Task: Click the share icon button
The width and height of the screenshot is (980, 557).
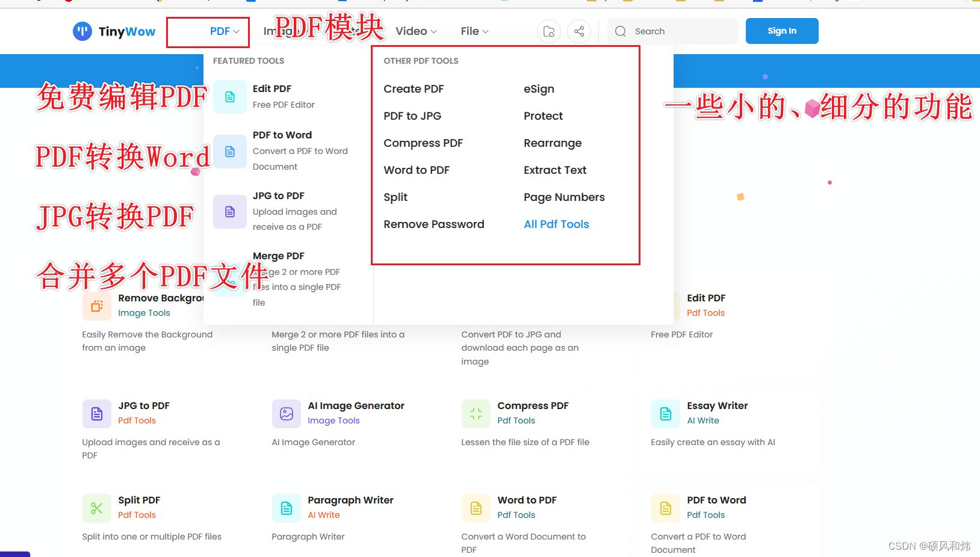Action: (579, 31)
